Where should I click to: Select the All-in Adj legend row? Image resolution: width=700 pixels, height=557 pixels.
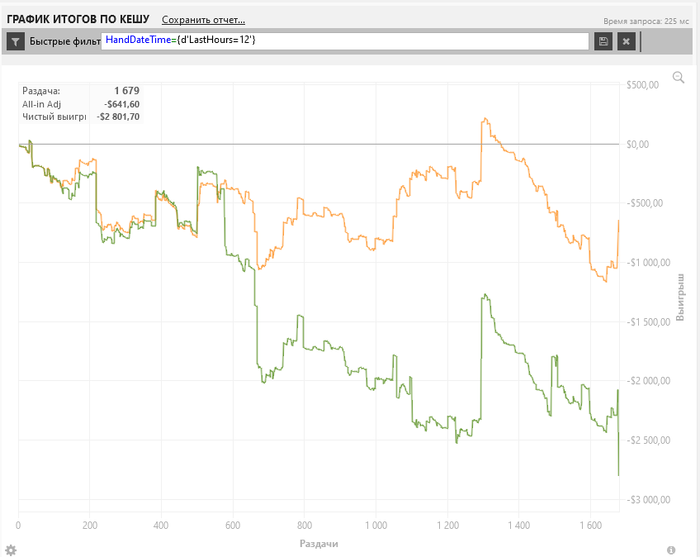(81, 104)
